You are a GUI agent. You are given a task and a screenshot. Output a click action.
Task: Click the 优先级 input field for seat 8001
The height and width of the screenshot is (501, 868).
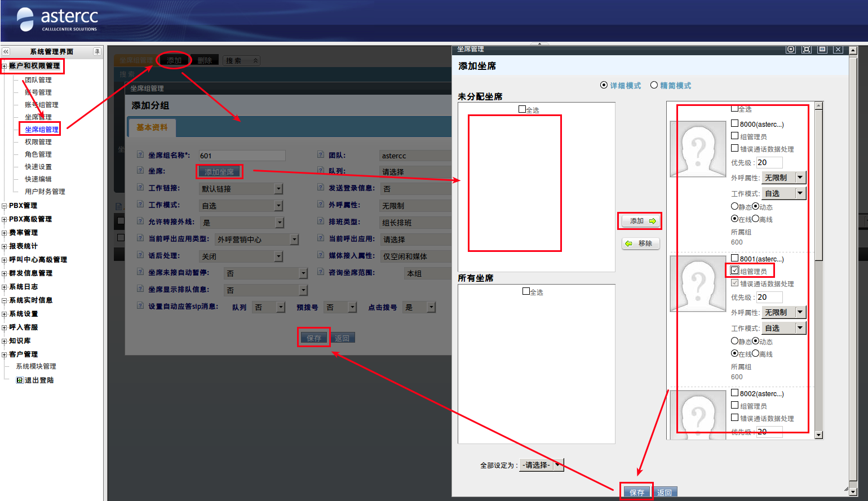pos(769,297)
